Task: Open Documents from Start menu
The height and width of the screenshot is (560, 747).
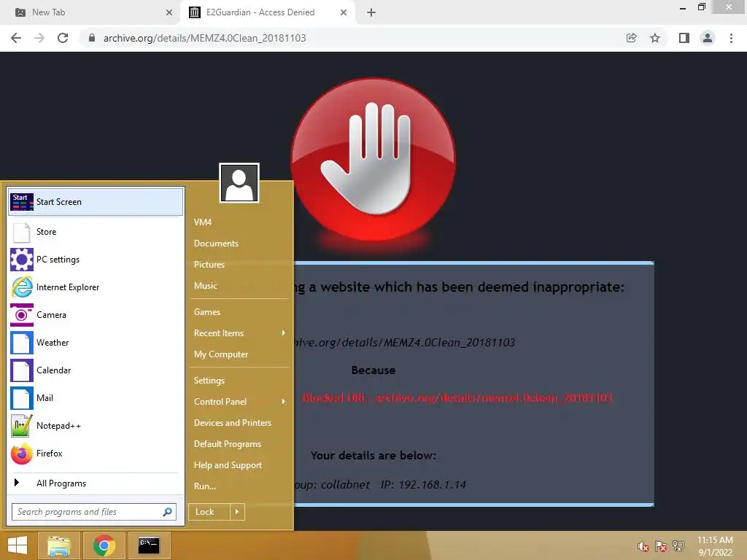Action: [x=216, y=244]
